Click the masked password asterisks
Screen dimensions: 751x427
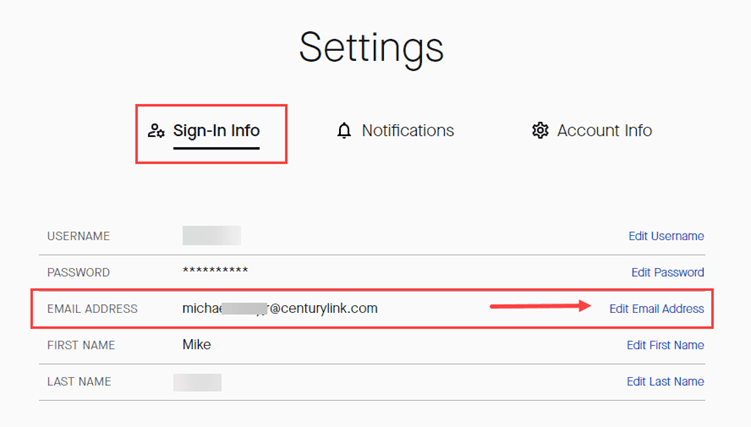215,272
